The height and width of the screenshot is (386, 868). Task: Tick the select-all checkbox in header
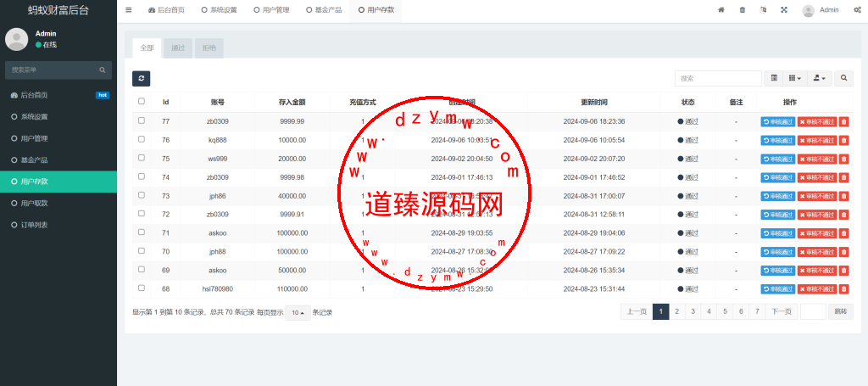coord(142,101)
